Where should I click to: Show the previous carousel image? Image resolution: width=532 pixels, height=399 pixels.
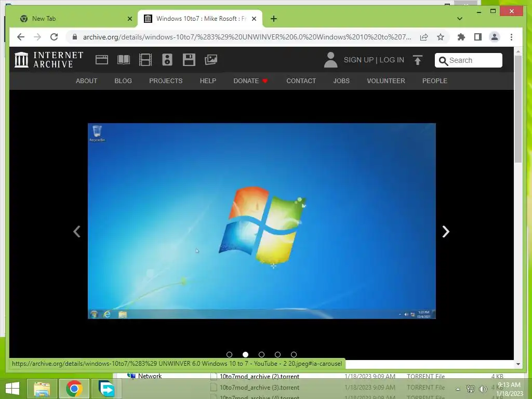click(x=77, y=232)
